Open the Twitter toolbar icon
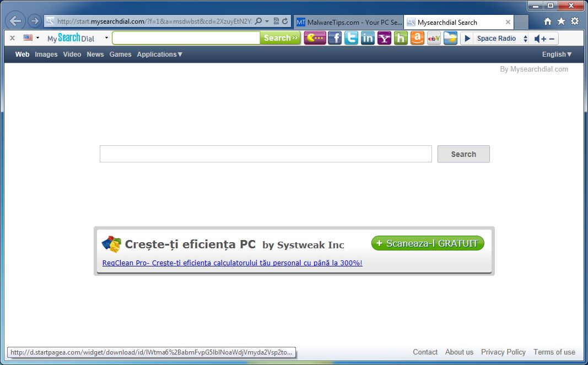588x365 pixels. (x=351, y=38)
